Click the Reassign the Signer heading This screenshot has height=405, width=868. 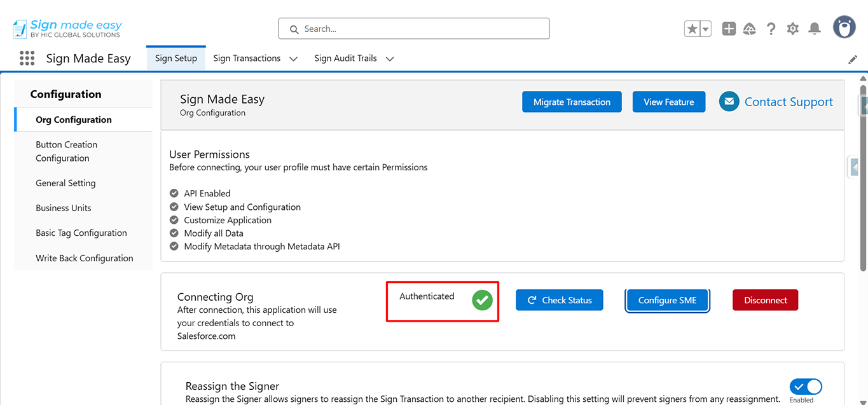pos(232,386)
